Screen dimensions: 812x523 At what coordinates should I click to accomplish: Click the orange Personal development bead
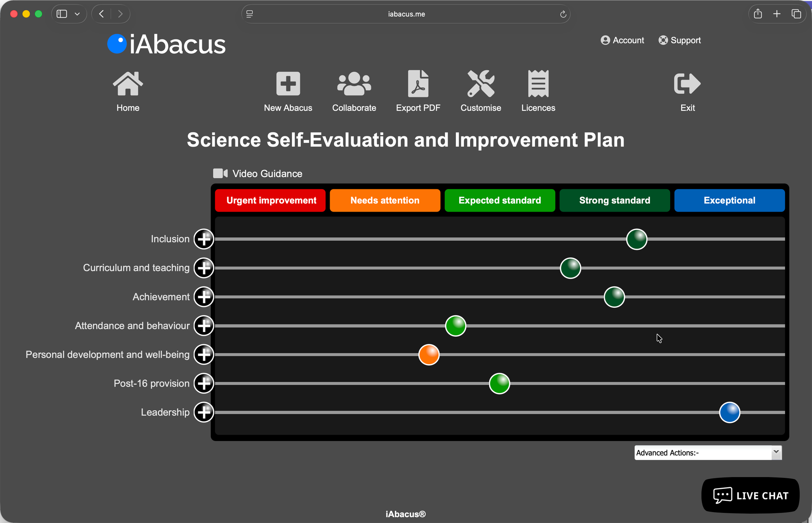pyautogui.click(x=429, y=354)
